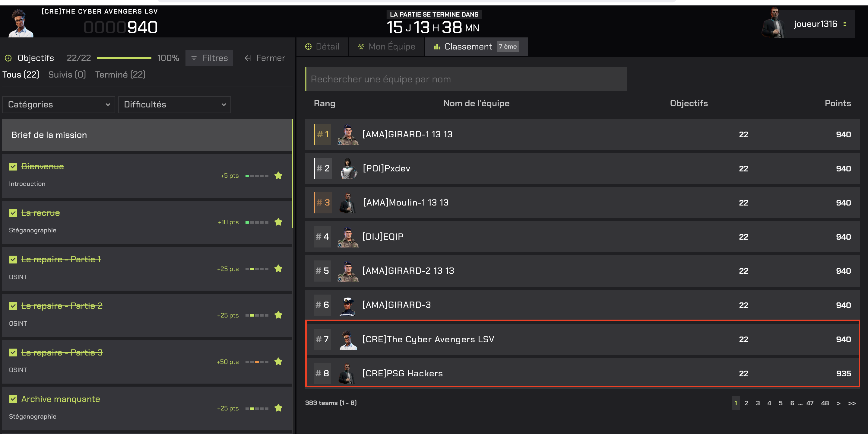Viewport: 868px width, 434px height.
Task: Open the joueur1316 menu icon
Action: (x=845, y=24)
